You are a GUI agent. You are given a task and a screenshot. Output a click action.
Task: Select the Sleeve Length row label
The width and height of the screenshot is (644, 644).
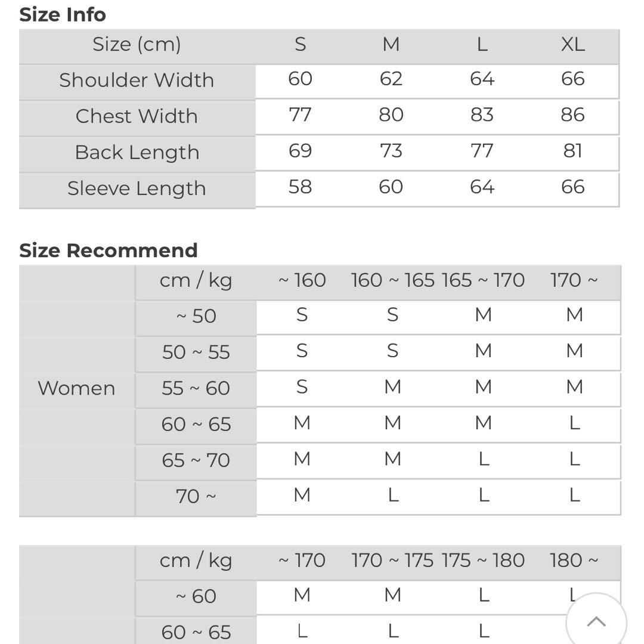click(x=137, y=188)
